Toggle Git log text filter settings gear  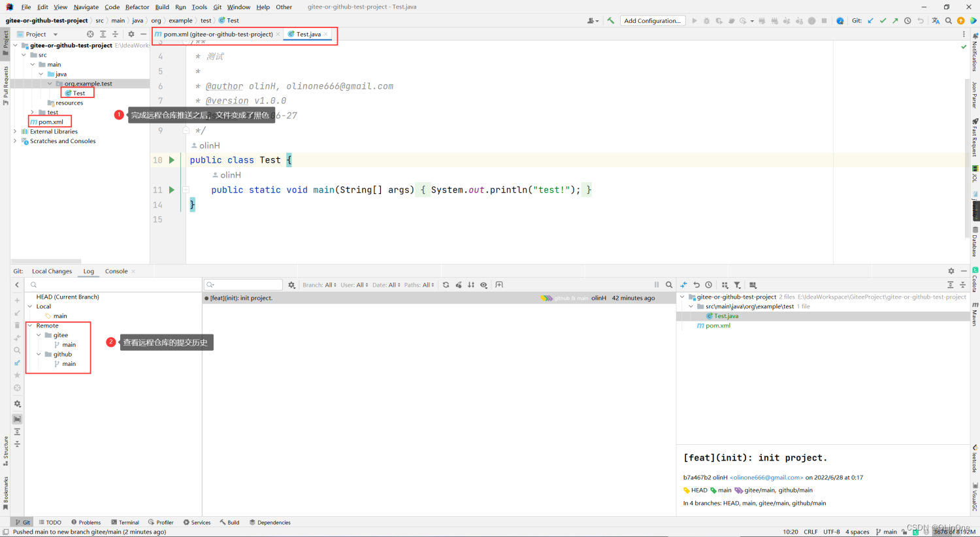(x=291, y=285)
